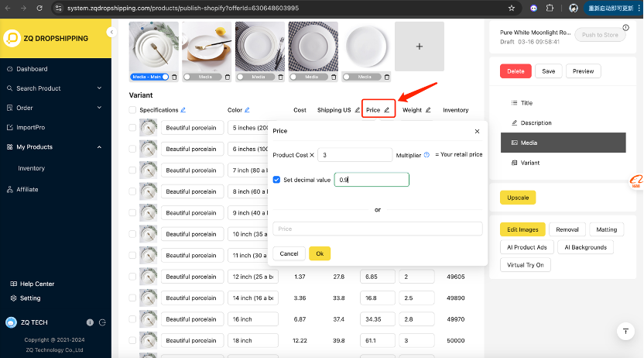The width and height of the screenshot is (644, 358).
Task: Click the edit pencil next to Price
Action: pyautogui.click(x=386, y=110)
